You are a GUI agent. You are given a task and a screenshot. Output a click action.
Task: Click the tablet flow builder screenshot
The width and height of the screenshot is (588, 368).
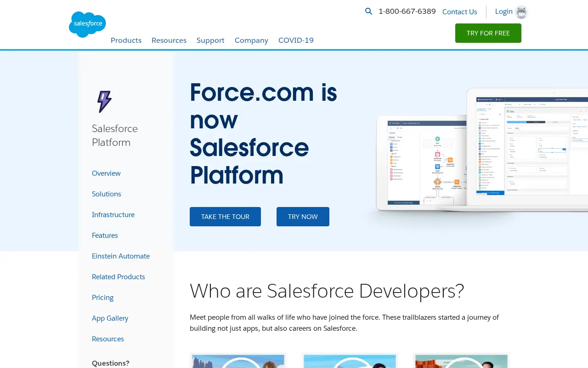point(421,163)
